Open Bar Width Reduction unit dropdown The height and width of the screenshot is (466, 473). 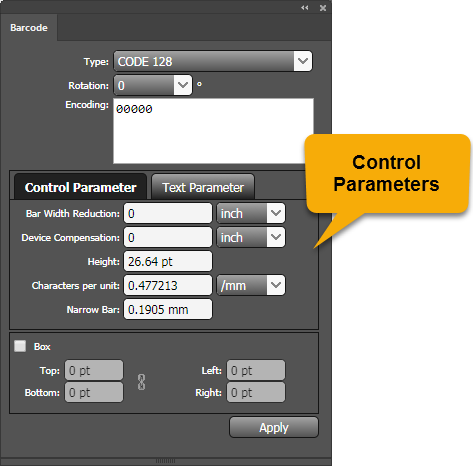point(251,213)
